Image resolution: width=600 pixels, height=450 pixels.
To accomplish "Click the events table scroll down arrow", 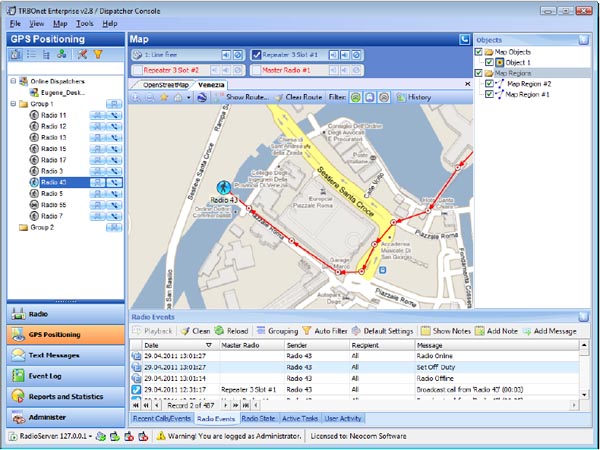I will click(584, 395).
